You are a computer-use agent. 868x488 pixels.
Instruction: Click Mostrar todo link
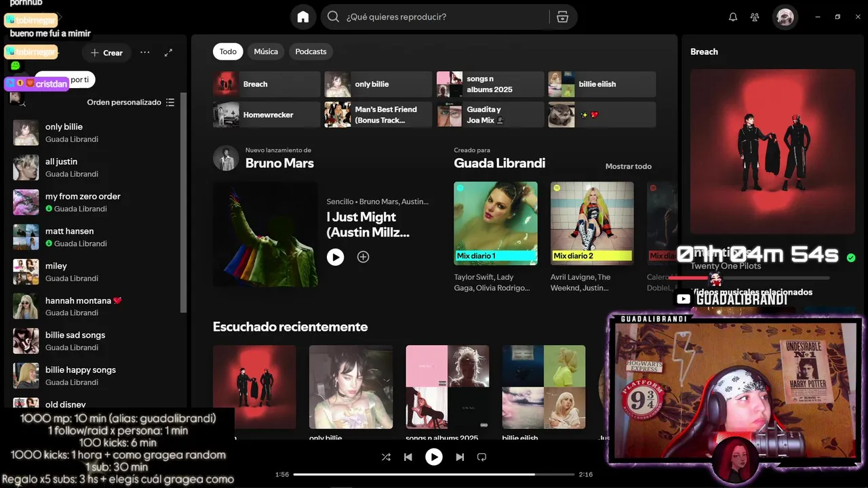tap(628, 166)
